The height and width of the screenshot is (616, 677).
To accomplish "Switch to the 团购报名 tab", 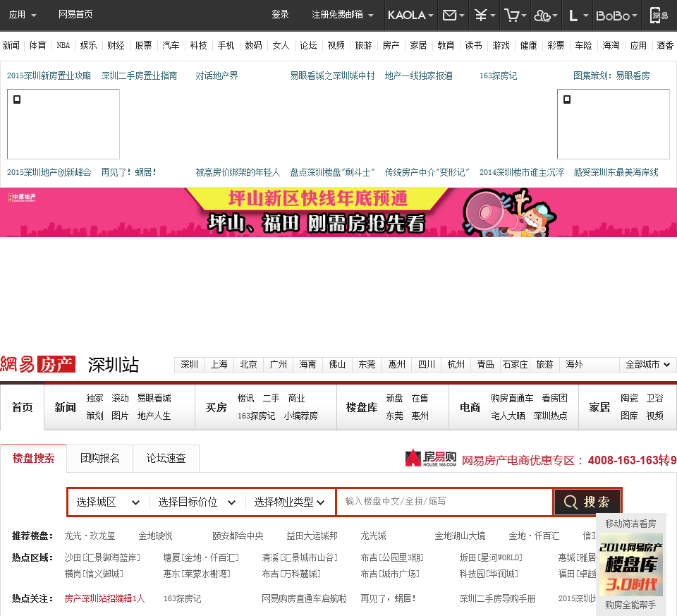I will tap(99, 459).
